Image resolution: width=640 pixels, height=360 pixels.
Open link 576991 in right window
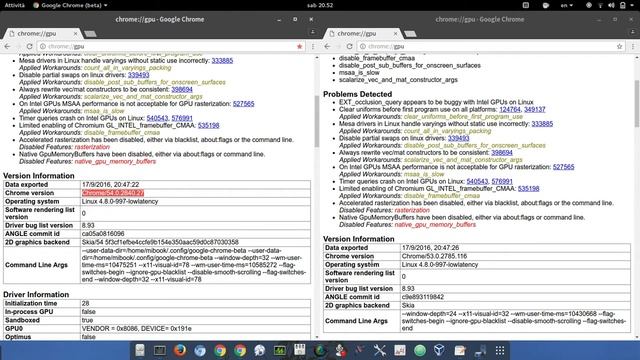pos(502,181)
